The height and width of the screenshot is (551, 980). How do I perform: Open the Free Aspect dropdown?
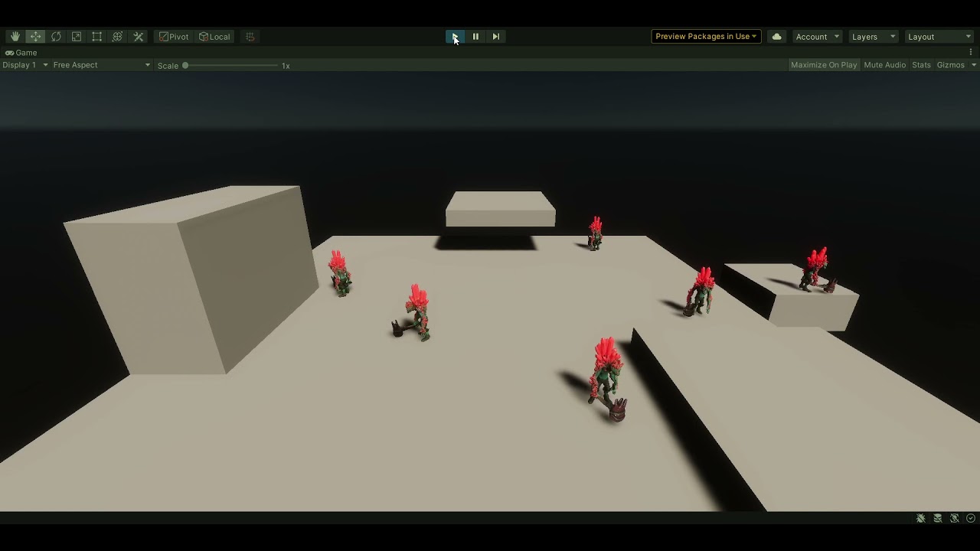pyautogui.click(x=102, y=65)
